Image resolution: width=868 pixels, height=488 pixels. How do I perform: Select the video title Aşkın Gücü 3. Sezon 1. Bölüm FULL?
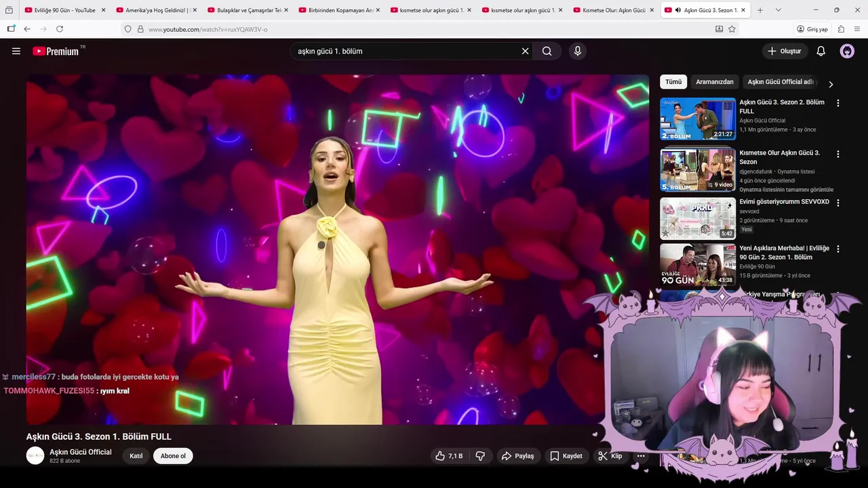[x=99, y=436]
